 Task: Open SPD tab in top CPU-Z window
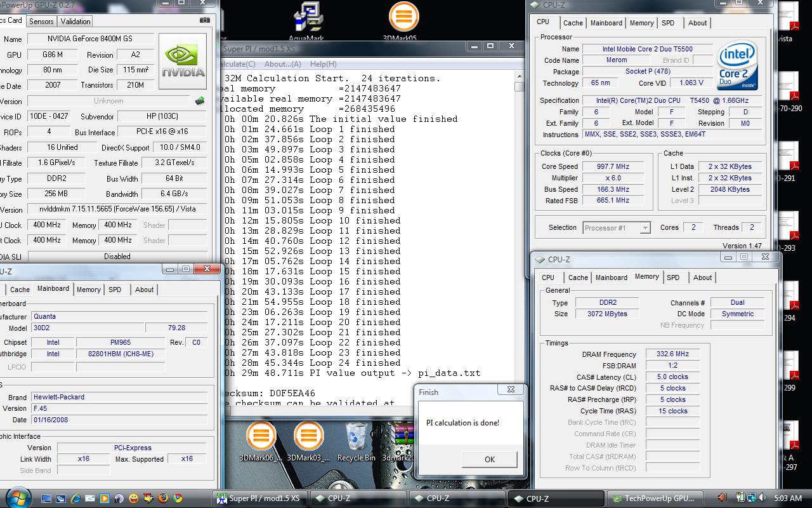click(x=668, y=23)
